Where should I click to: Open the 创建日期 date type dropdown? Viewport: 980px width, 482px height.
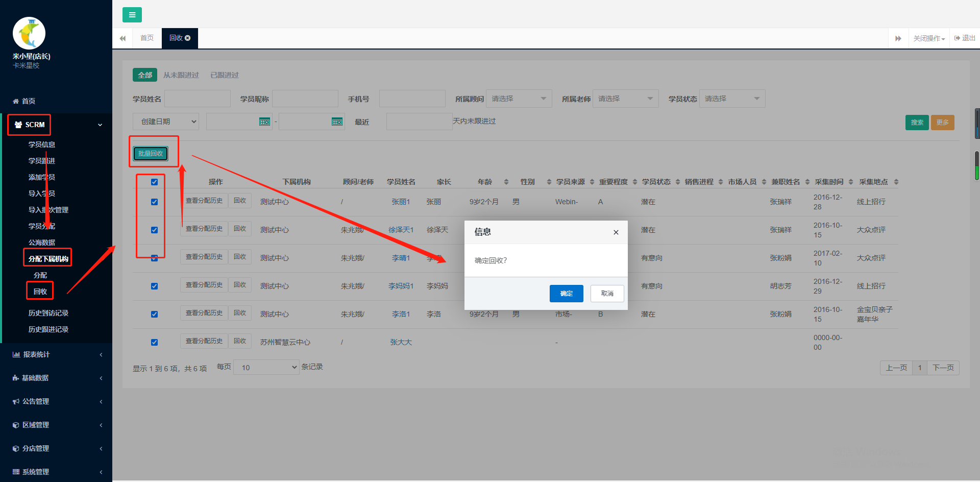point(166,122)
